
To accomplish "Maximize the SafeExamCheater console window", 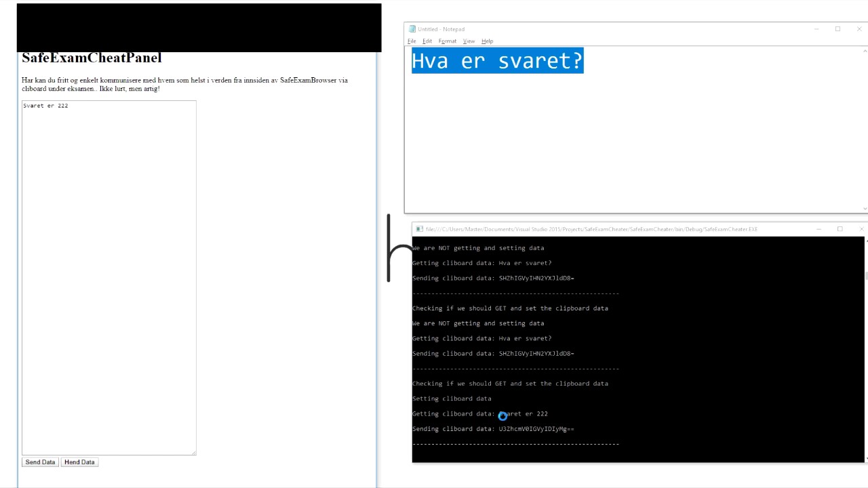I will point(840,229).
